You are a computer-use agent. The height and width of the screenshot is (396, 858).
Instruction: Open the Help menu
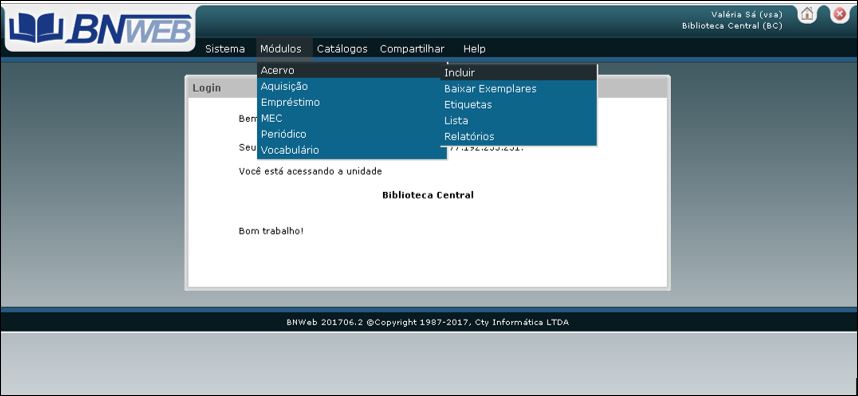[x=474, y=49]
